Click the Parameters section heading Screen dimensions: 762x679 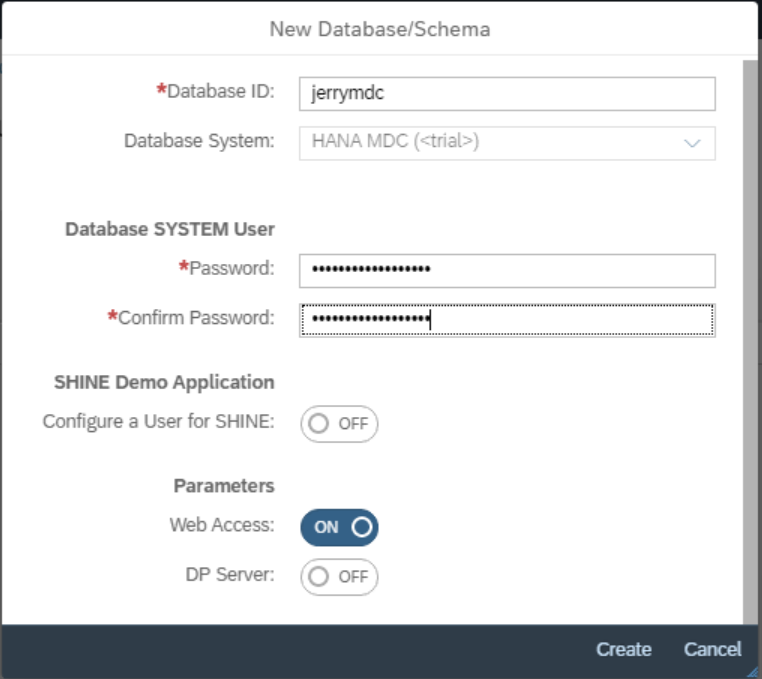224,486
